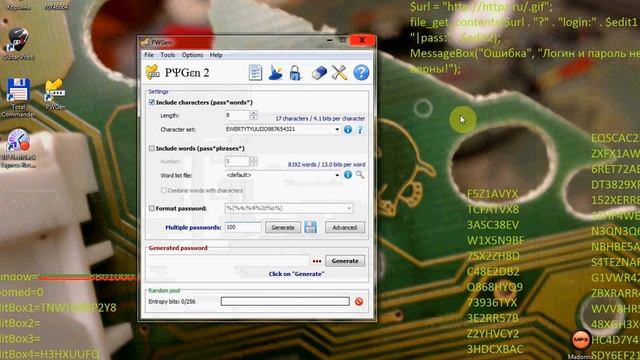
Task: Click the magnifier browse icon for word list
Action: tap(360, 175)
